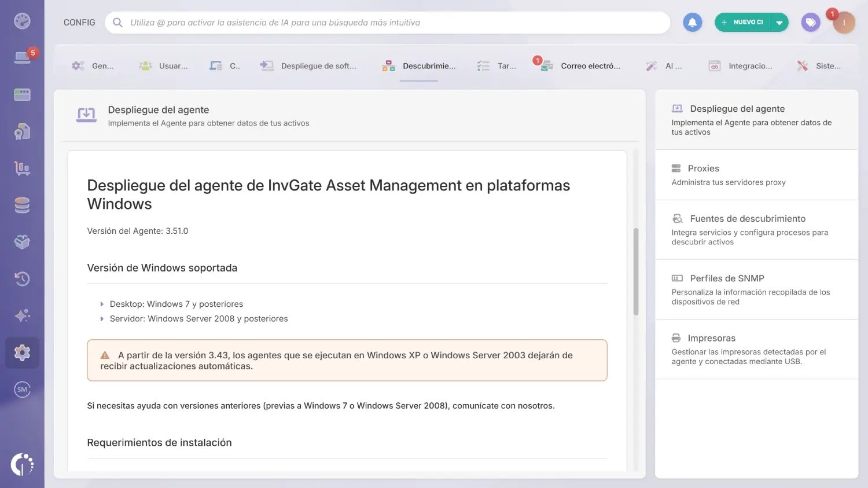This screenshot has width=868, height=488.
Task: Open the AI sparkle sidebar icon
Action: coord(22,315)
